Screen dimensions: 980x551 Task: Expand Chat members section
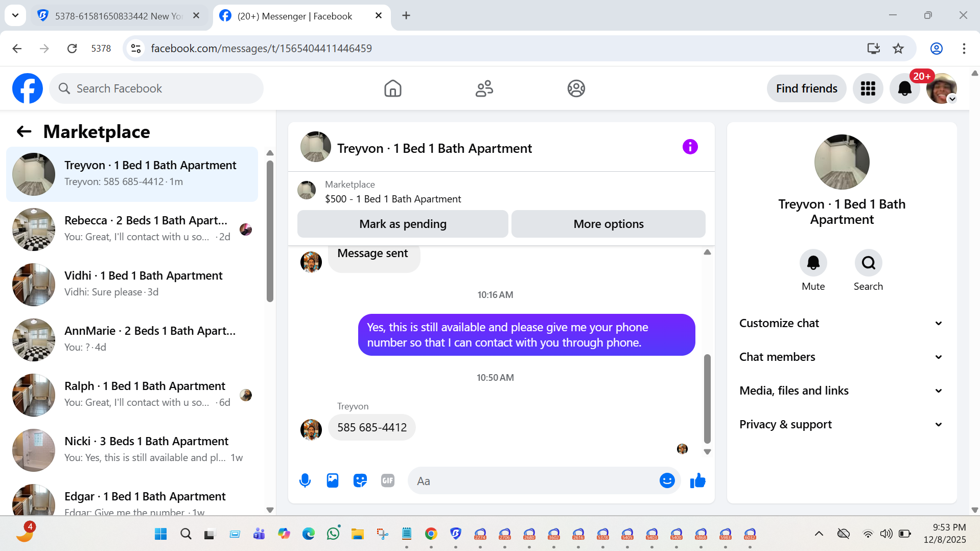[x=841, y=357]
